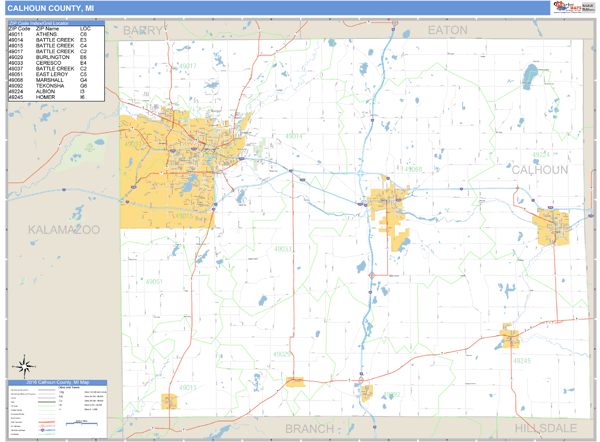Screen dimensions: 600x442
Task: Click the ZIP Code Index/Grid Locator header
Action: point(54,22)
